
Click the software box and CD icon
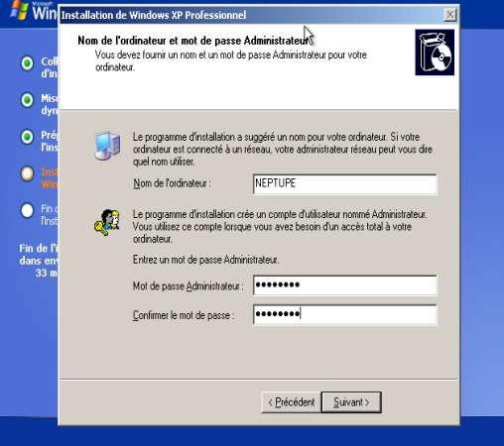point(435,53)
